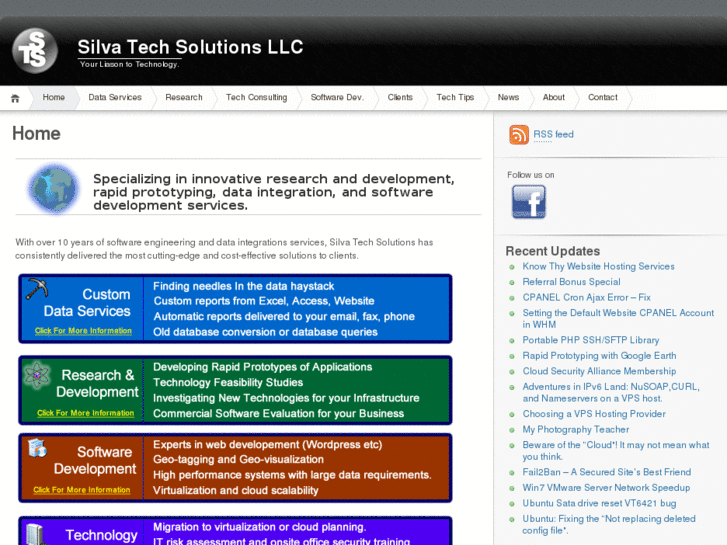Open the Research menu item
Viewport: 727px width, 545px height.
pos(184,97)
